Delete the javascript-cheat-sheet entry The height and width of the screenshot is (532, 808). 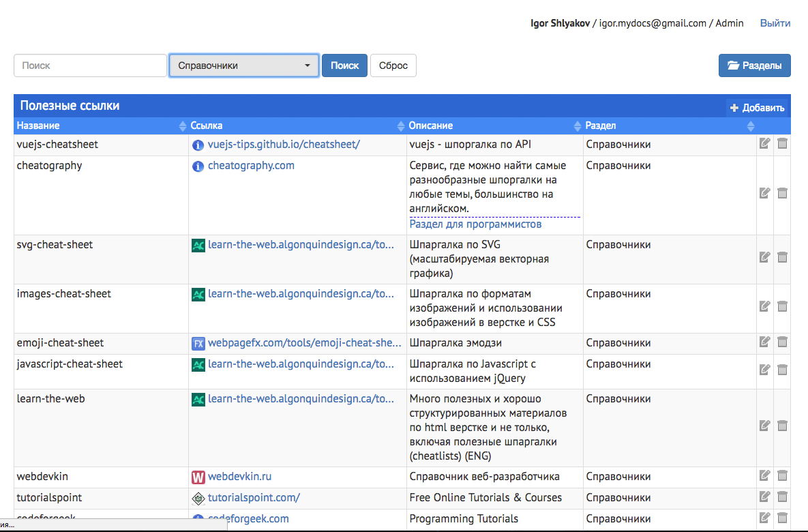pyautogui.click(x=782, y=370)
